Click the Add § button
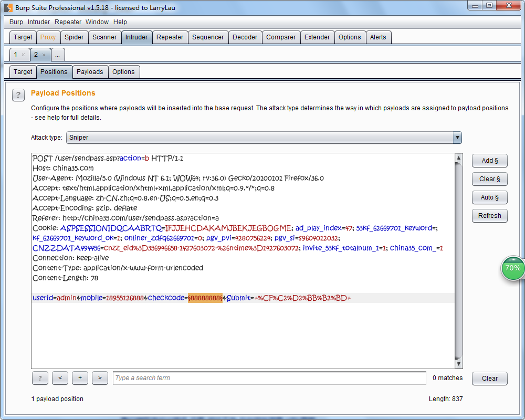This screenshot has height=420, width=525. [x=490, y=161]
